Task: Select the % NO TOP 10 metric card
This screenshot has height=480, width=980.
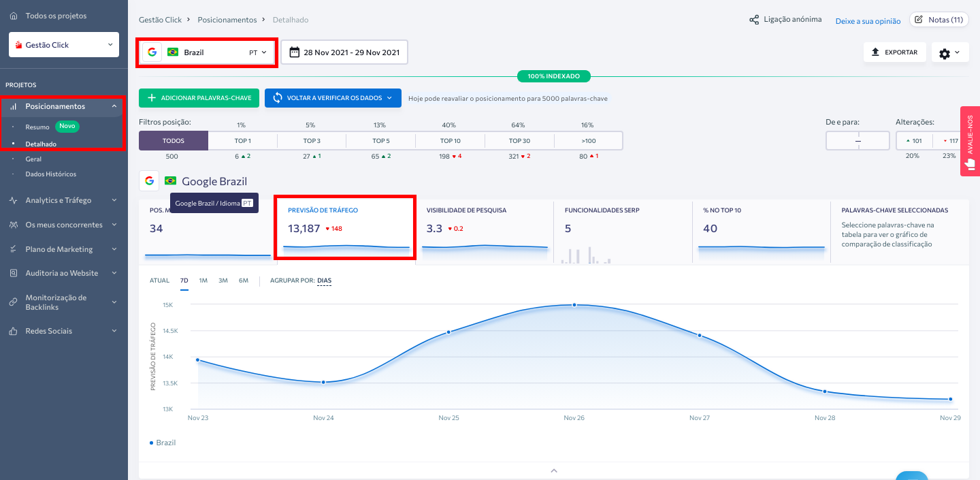Action: tap(762, 232)
